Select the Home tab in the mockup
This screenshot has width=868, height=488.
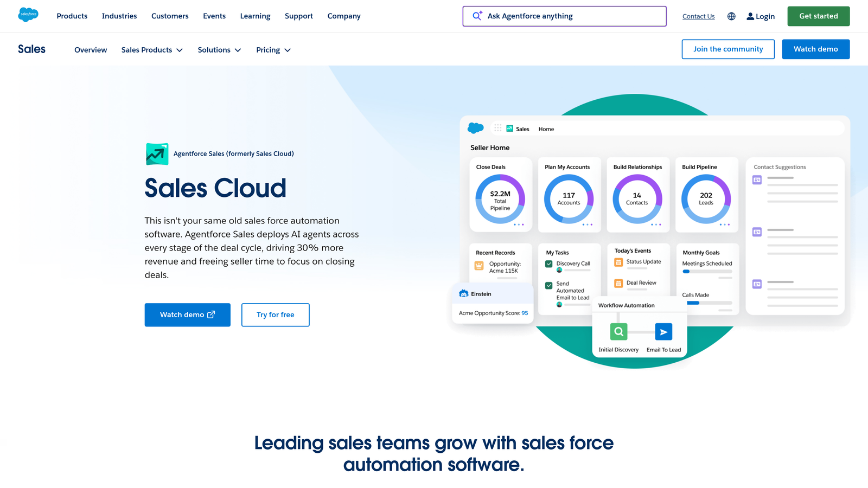[x=546, y=129]
